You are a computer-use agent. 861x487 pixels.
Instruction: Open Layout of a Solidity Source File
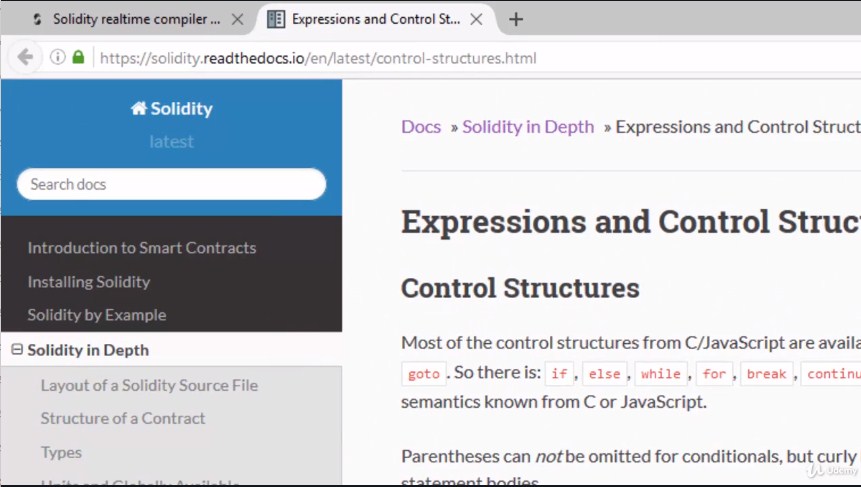pyautogui.click(x=149, y=385)
